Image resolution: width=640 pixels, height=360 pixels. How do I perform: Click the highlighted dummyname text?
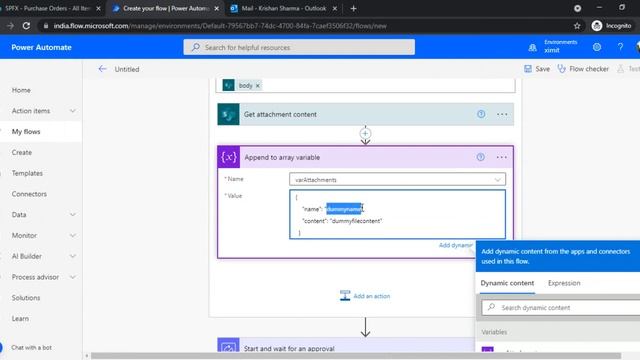pos(344,209)
